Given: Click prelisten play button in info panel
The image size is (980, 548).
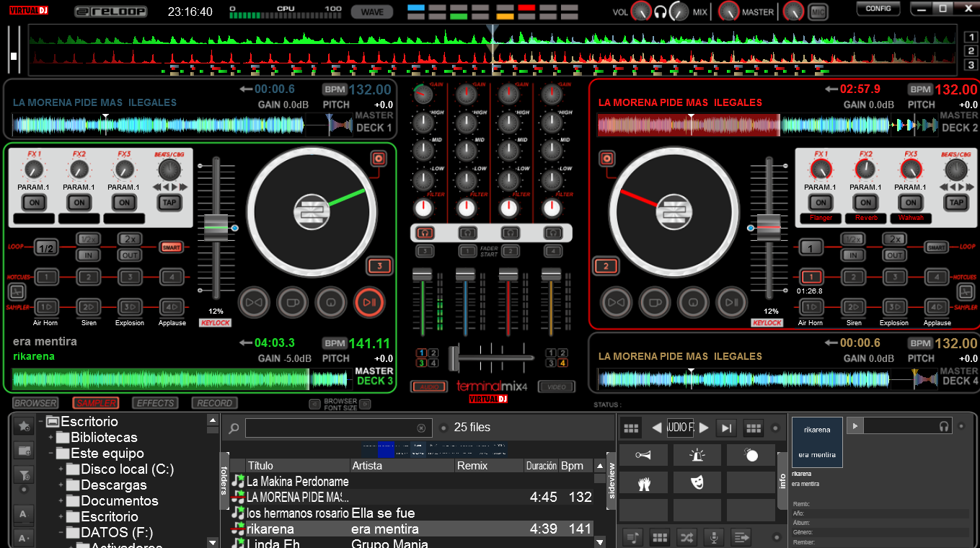Looking at the screenshot, I should [x=855, y=426].
